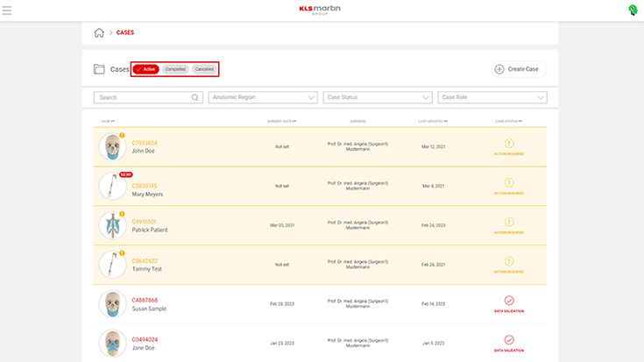The image size is (644, 362).
Task: Click the search magnifier icon
Action: click(x=196, y=97)
